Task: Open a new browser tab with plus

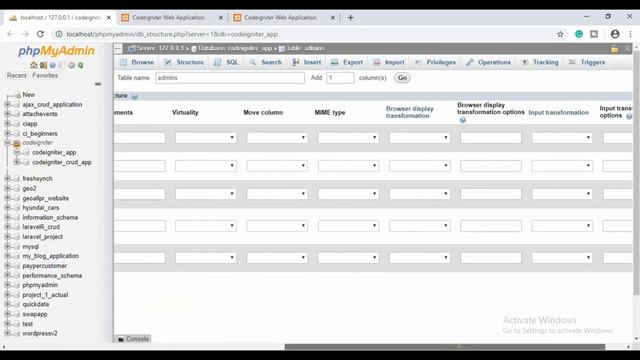Action: tap(351, 18)
